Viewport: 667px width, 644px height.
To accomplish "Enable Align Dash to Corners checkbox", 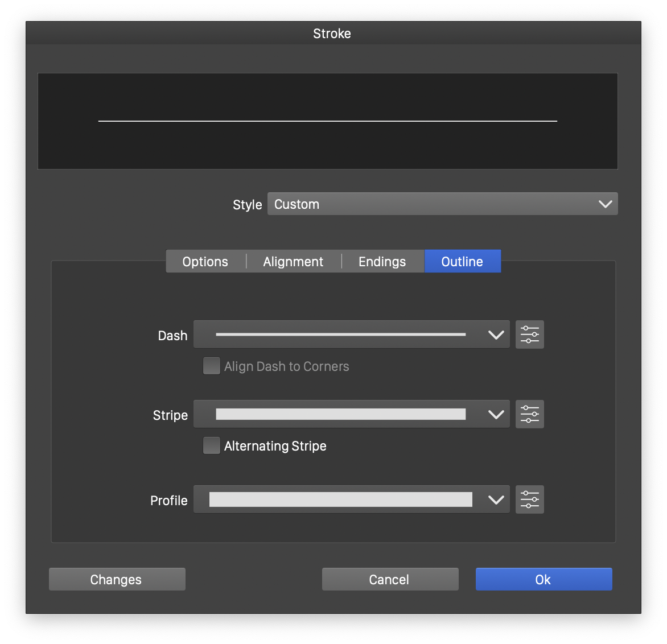I will (212, 366).
